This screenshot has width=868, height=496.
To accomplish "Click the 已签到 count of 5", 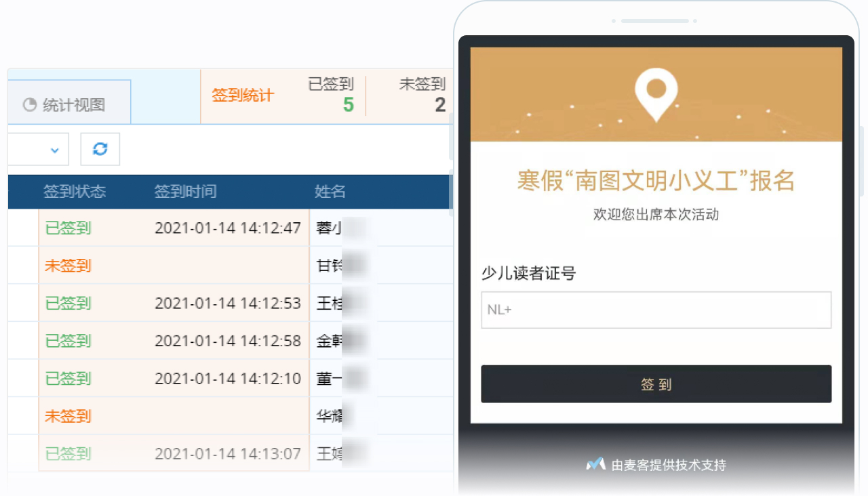I will click(x=348, y=104).
